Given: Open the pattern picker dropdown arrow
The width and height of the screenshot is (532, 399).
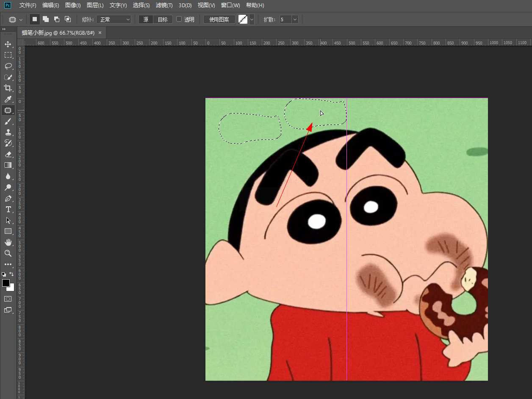Looking at the screenshot, I should coord(252,19).
